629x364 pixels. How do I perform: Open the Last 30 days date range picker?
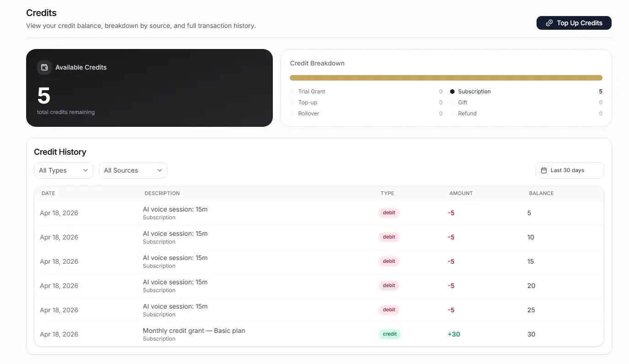click(x=569, y=170)
